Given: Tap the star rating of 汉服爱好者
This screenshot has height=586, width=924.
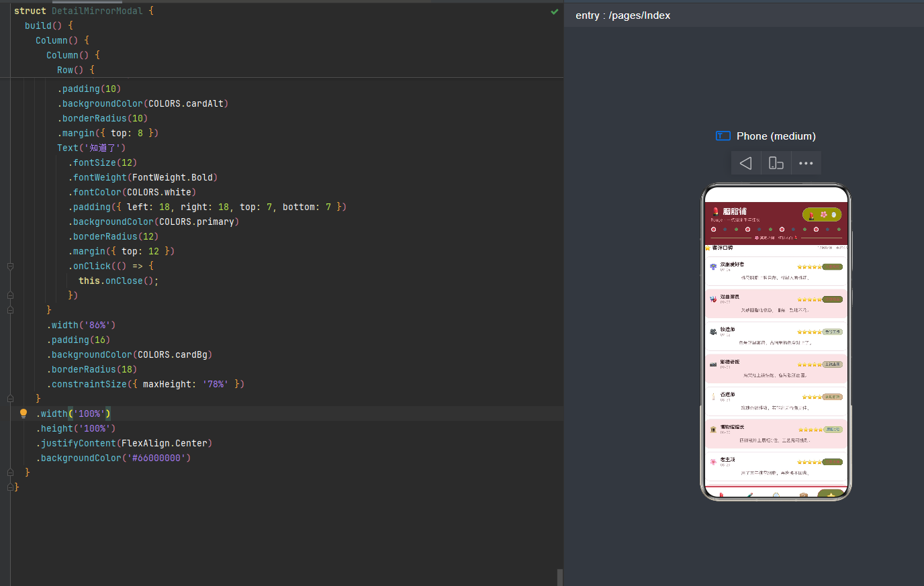Looking at the screenshot, I should point(810,267).
